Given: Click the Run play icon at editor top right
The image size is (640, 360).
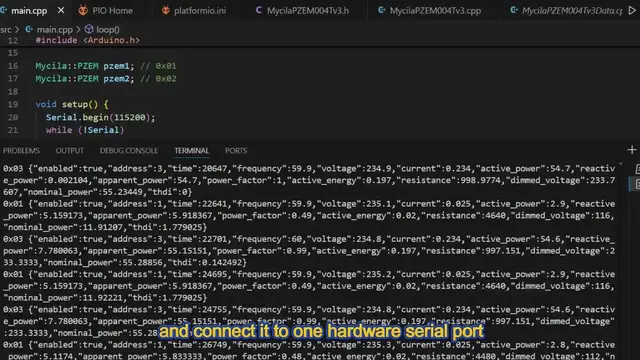Looking at the screenshot, I should [x=632, y=10].
